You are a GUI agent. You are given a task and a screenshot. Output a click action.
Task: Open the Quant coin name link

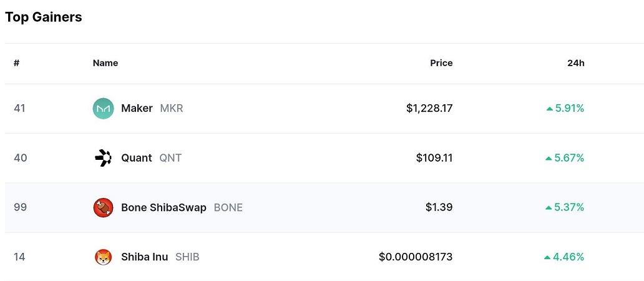137,158
